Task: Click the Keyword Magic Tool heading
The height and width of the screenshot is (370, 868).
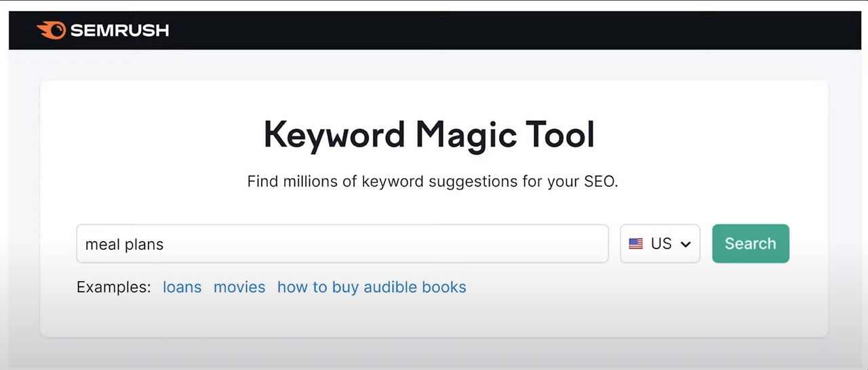Action: (x=429, y=134)
